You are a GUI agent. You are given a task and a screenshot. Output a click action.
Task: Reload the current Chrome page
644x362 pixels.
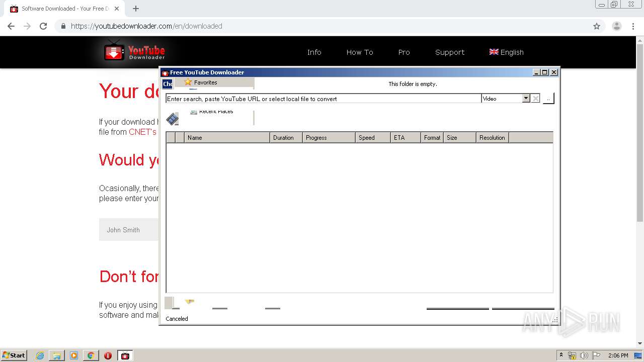point(43,26)
